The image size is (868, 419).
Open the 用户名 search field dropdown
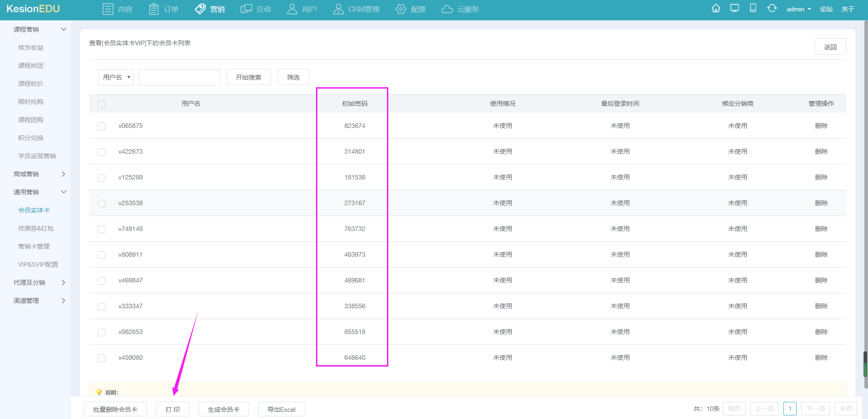point(116,77)
